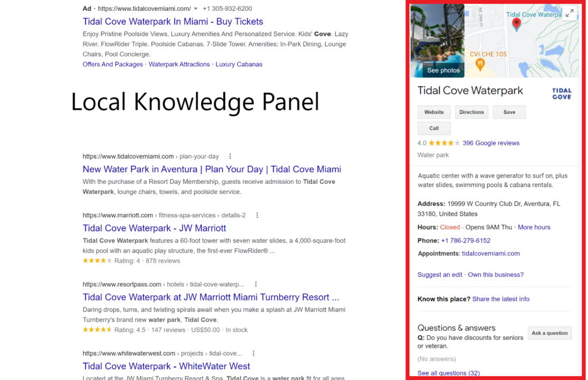Open New Water Park in Aventura result title
The height and width of the screenshot is (380, 588).
coord(212,169)
